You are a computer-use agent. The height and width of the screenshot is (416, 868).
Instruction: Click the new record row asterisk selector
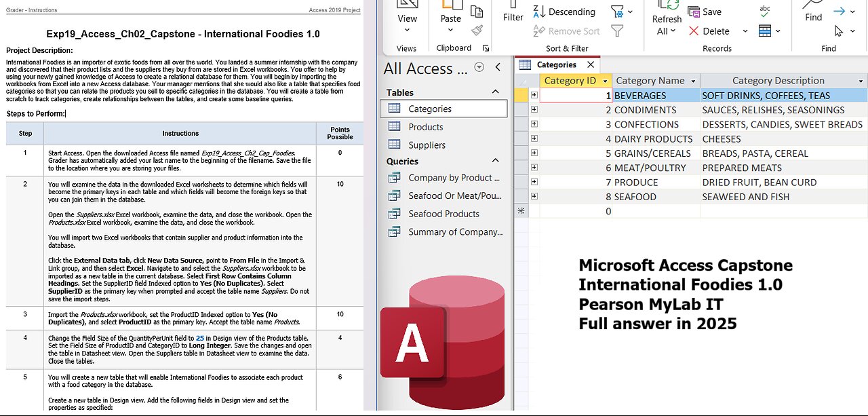(521, 211)
